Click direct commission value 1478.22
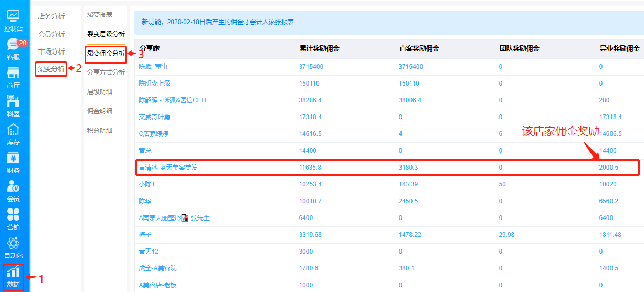 click(410, 235)
